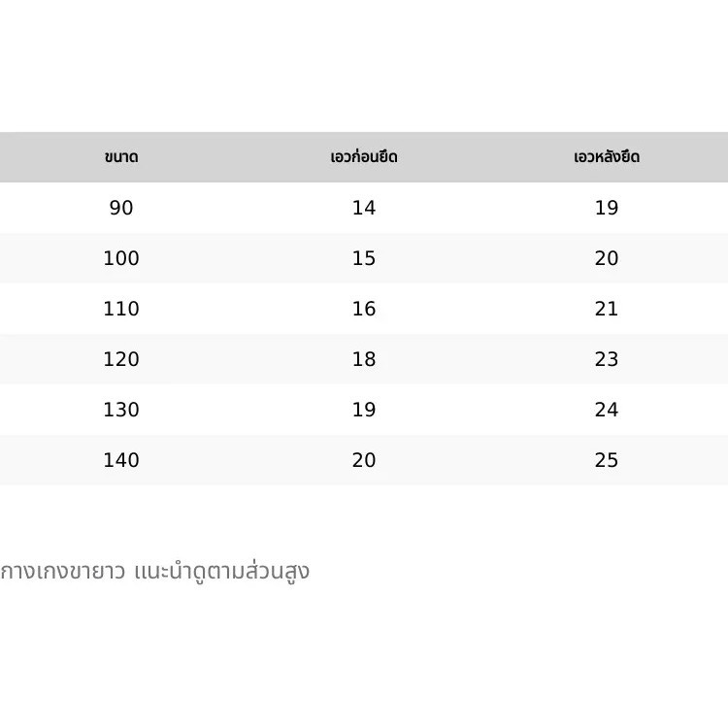Click waist value 18 in size 120 row
This screenshot has width=728, height=728.
pos(364,359)
